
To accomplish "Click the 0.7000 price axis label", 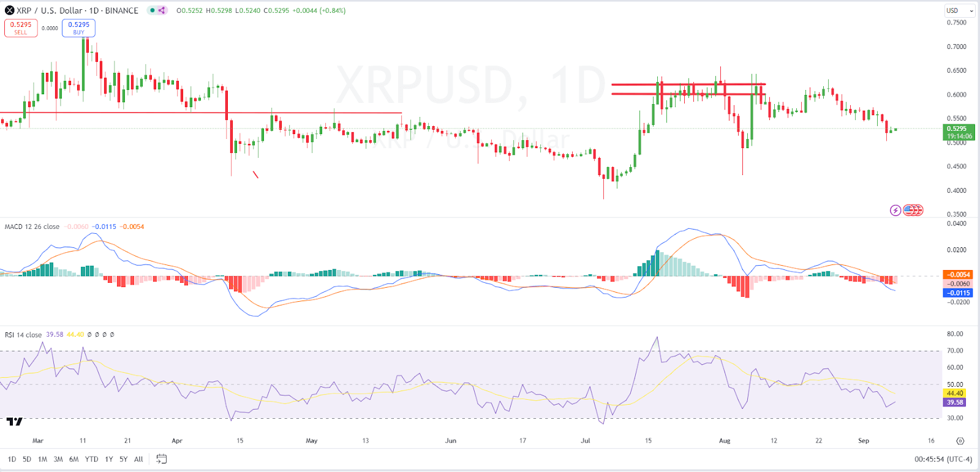I will click(957, 47).
